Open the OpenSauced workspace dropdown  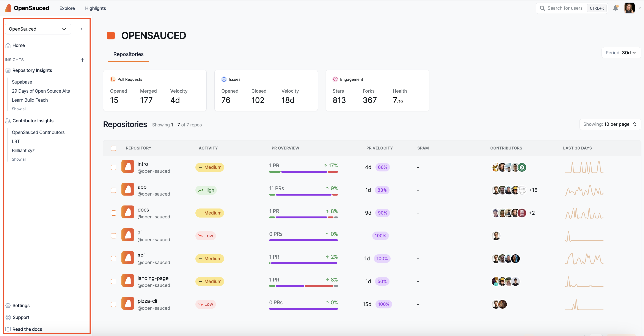tap(38, 29)
